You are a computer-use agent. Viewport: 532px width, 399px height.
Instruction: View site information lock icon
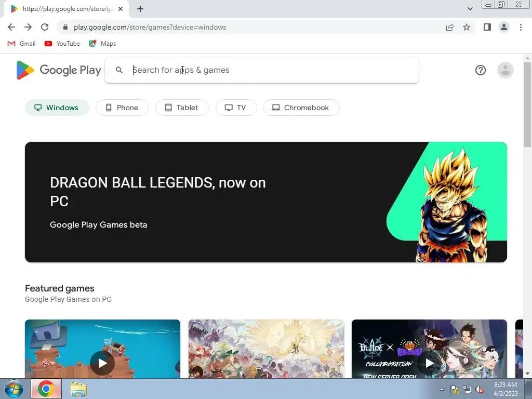[65, 27]
